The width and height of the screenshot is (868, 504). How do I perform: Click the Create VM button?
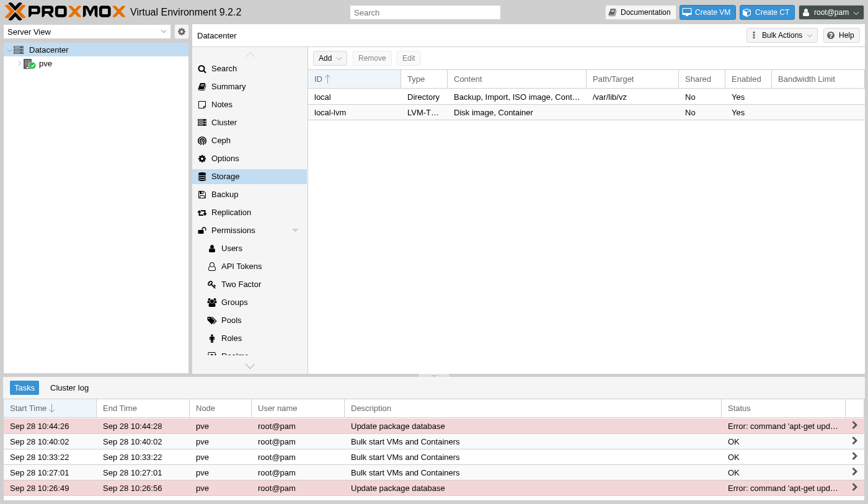pyautogui.click(x=707, y=12)
